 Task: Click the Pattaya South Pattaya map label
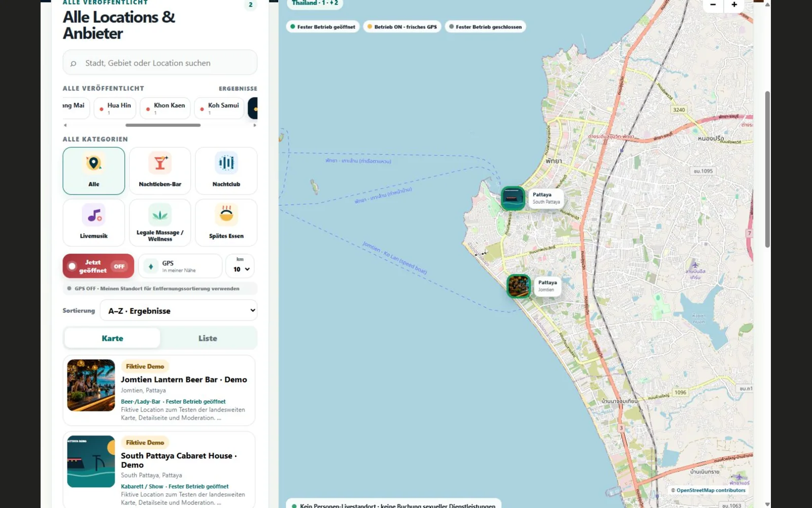pos(546,198)
